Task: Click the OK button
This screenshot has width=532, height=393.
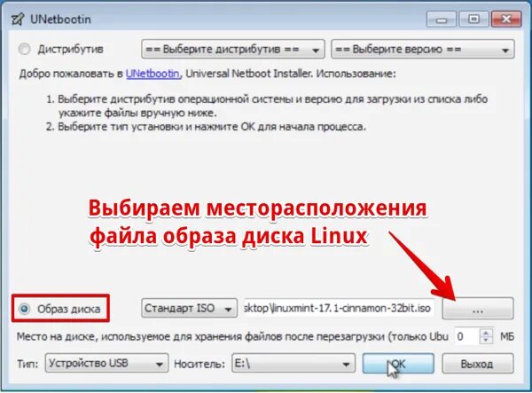Action: click(x=398, y=364)
